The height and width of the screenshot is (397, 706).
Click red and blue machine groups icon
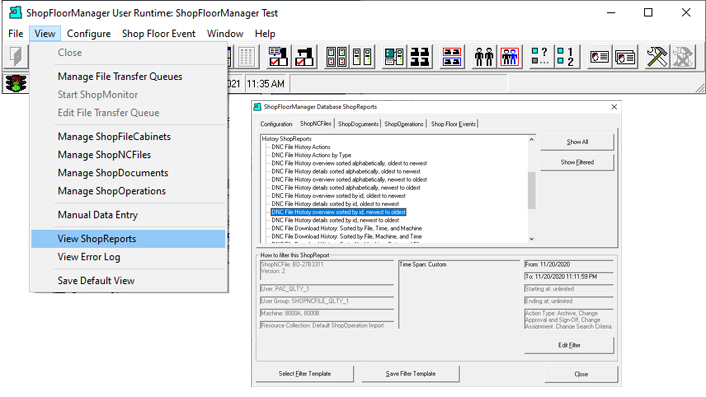(452, 57)
